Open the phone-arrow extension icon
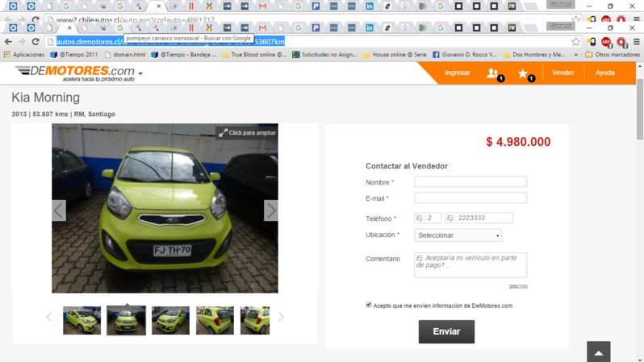The image size is (644, 362). 591,42
